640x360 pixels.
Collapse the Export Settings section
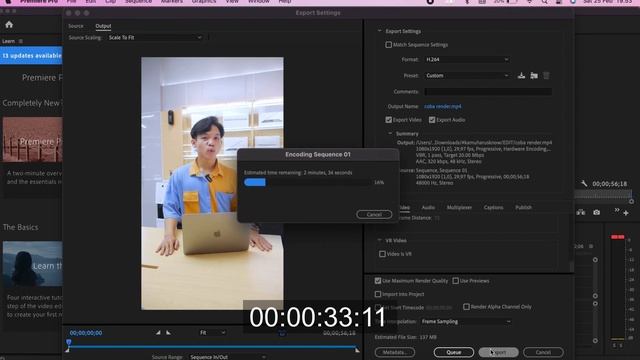(380, 31)
